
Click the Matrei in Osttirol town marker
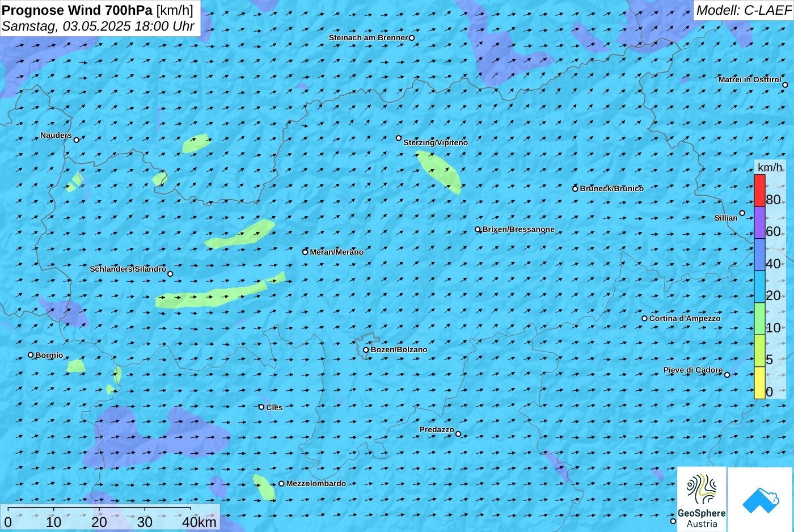pyautogui.click(x=785, y=85)
